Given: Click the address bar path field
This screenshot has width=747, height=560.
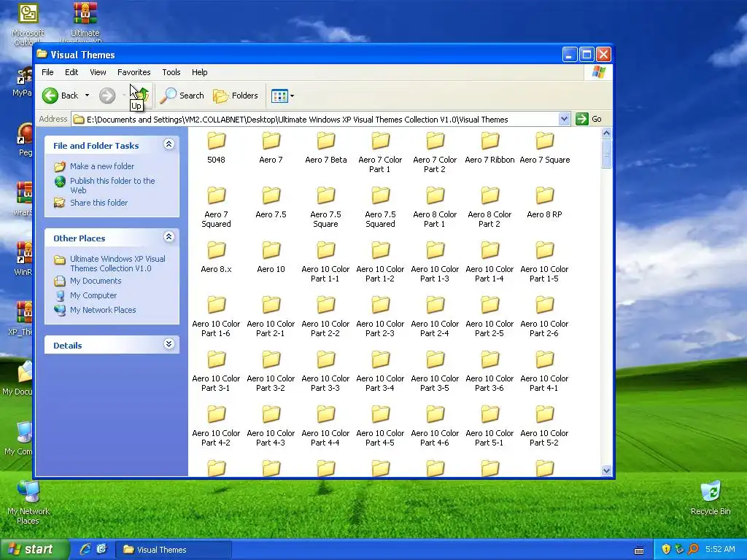Looking at the screenshot, I should tap(314, 120).
